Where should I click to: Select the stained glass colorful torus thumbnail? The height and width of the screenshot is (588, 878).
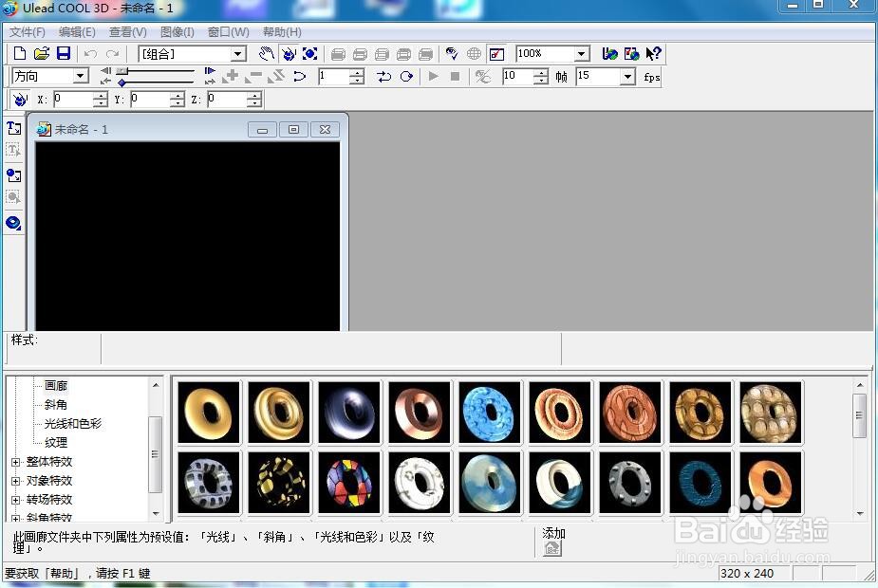pos(349,483)
